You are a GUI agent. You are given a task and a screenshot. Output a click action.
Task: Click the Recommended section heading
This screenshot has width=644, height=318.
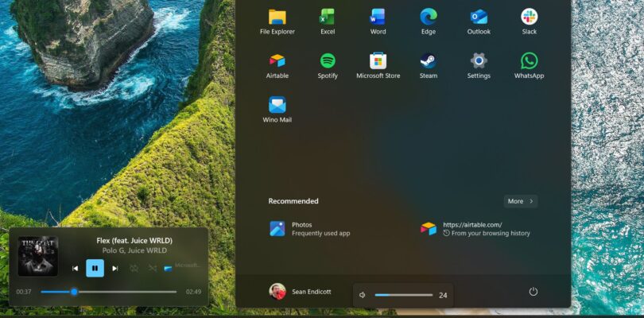293,201
